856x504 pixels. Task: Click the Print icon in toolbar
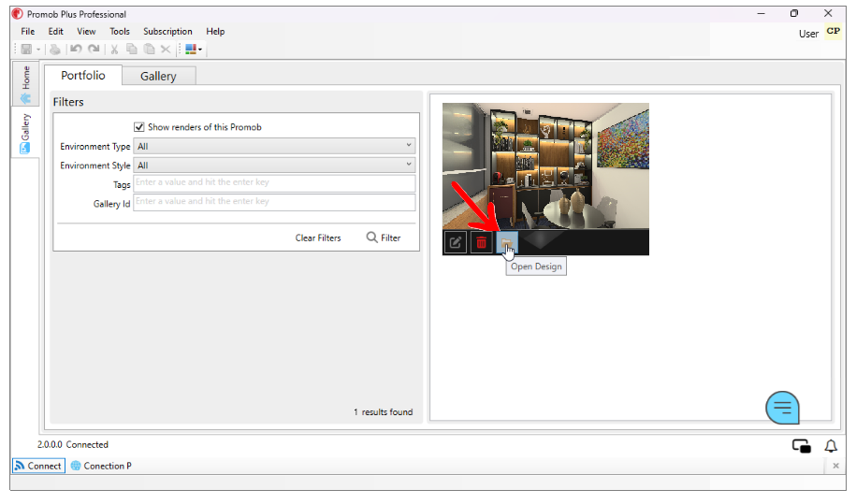tap(54, 49)
